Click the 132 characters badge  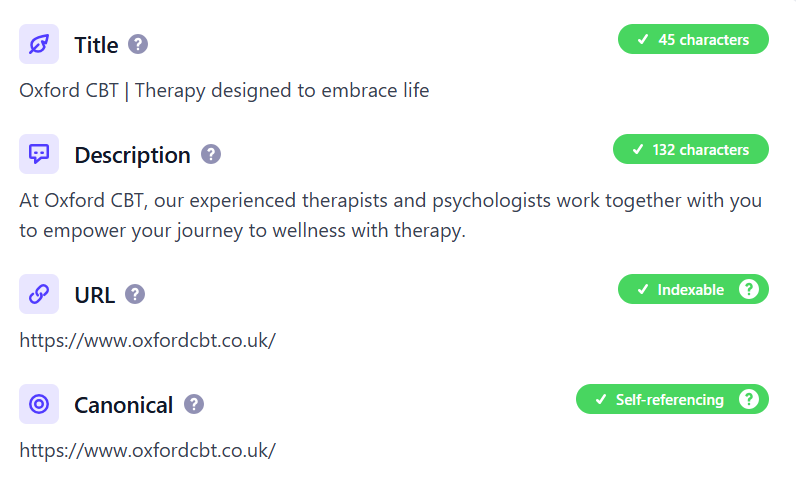(690, 150)
